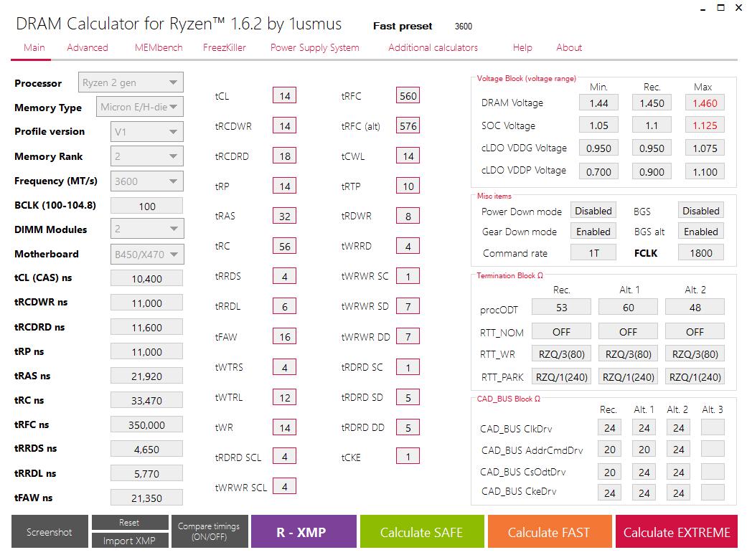The height and width of the screenshot is (560, 747).
Task: Click CAD_BUS CsOdtDrv Rec. value 20
Action: coord(609,472)
